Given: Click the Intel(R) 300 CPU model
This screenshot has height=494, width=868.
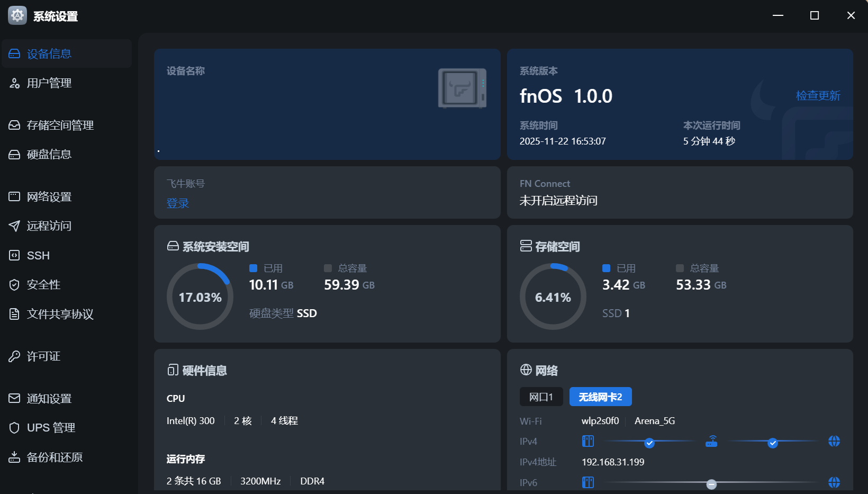Looking at the screenshot, I should coord(191,421).
